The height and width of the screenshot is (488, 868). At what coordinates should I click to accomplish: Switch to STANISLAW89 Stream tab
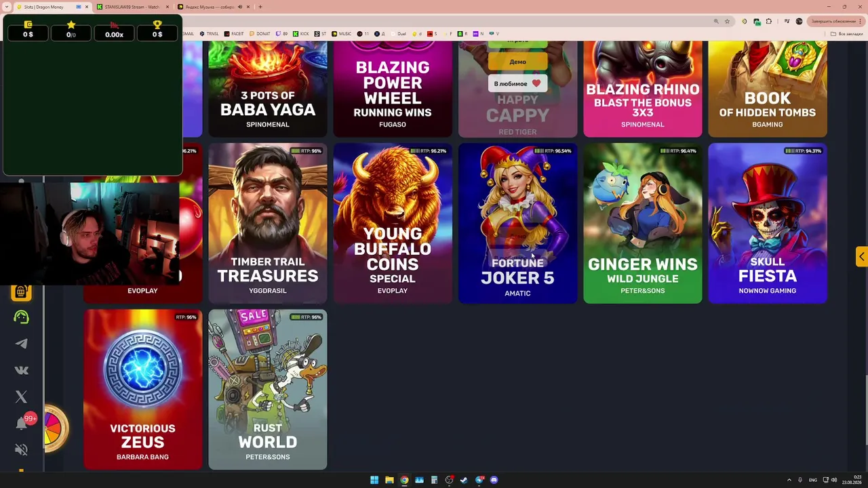[132, 7]
